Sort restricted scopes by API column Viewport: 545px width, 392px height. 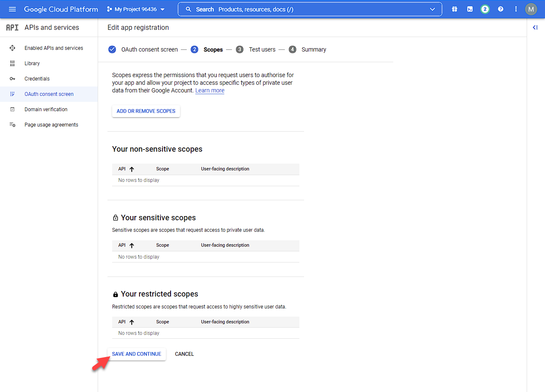click(126, 322)
